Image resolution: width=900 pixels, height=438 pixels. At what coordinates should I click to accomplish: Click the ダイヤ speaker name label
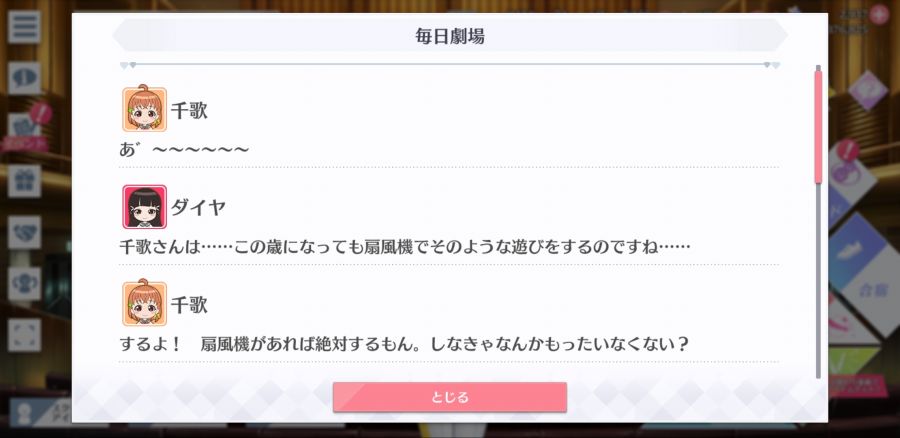tap(198, 207)
